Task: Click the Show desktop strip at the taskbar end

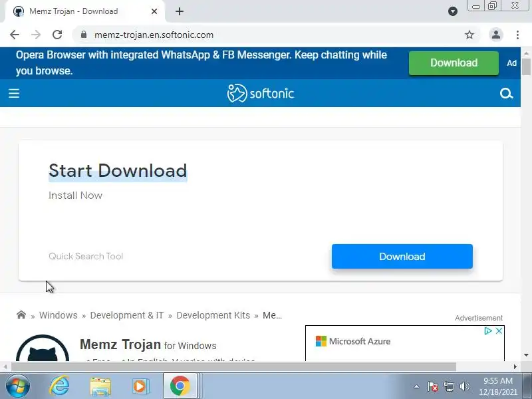Action: (x=527, y=386)
